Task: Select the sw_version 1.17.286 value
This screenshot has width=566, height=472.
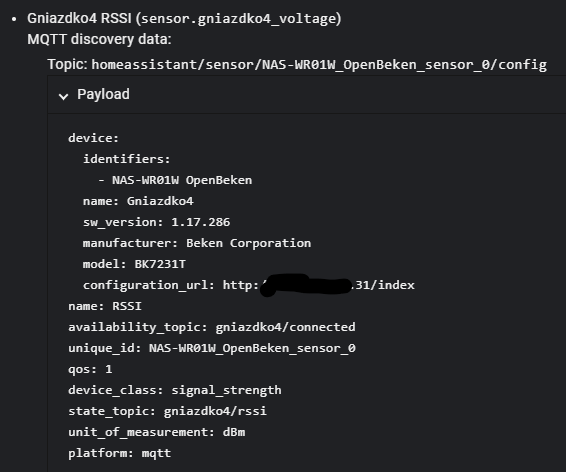Action: click(200, 222)
